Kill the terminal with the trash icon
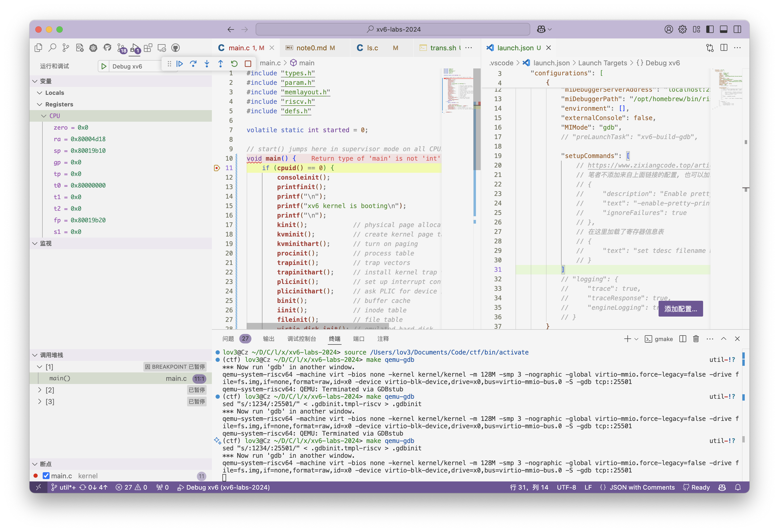Viewport: 779px width, 532px height. 696,339
